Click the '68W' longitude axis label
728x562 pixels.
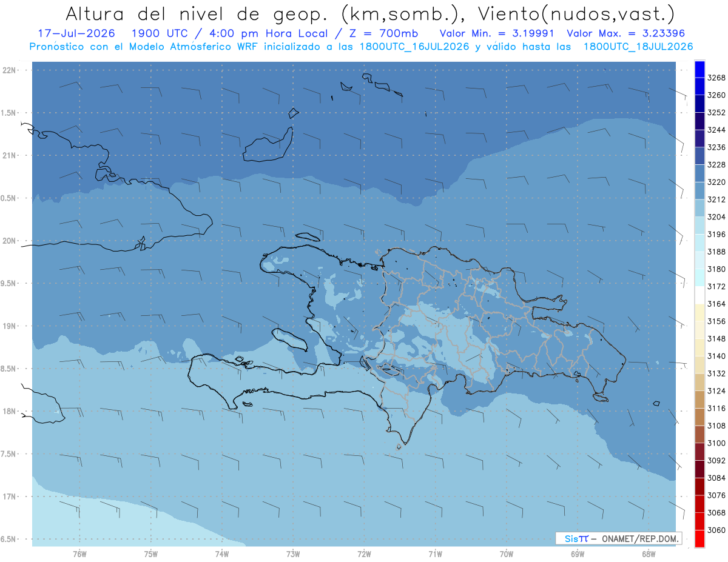point(649,554)
